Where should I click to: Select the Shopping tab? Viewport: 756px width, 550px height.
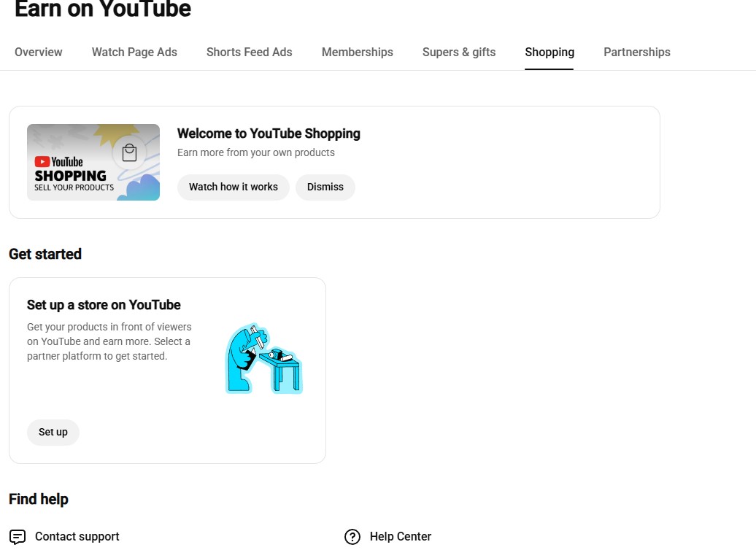coord(549,52)
